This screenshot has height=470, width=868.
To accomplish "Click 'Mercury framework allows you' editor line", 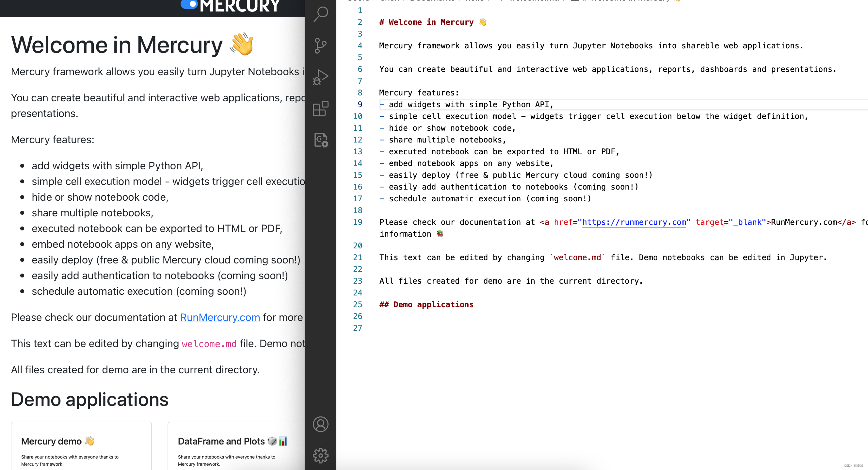I will 591,46.
